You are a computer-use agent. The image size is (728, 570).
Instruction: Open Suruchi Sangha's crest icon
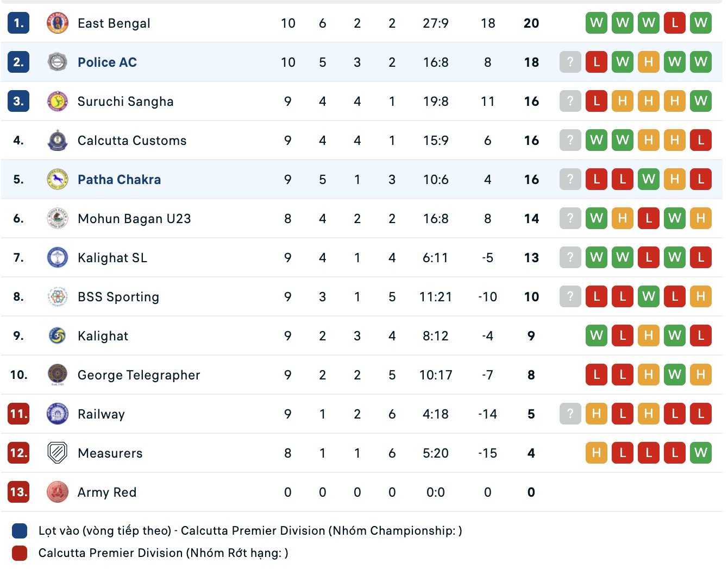point(58,102)
